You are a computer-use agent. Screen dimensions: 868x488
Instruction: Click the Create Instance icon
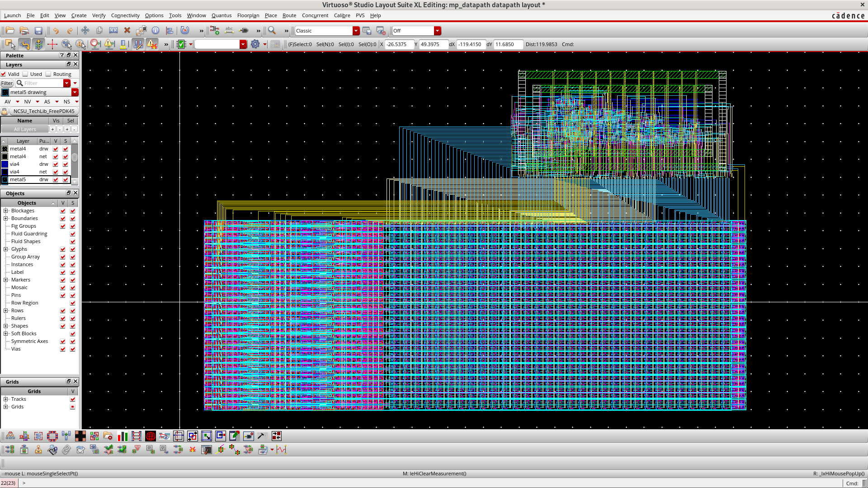tap(215, 31)
